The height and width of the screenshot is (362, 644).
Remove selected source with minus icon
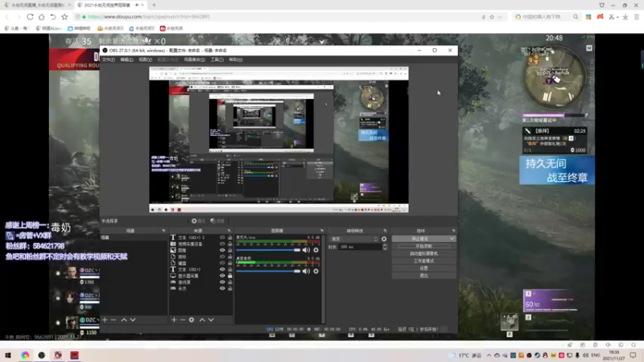pyautogui.click(x=183, y=319)
